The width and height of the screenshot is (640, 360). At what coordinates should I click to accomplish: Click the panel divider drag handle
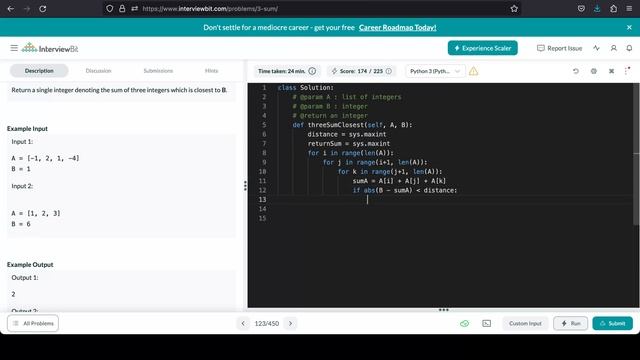coord(245,186)
